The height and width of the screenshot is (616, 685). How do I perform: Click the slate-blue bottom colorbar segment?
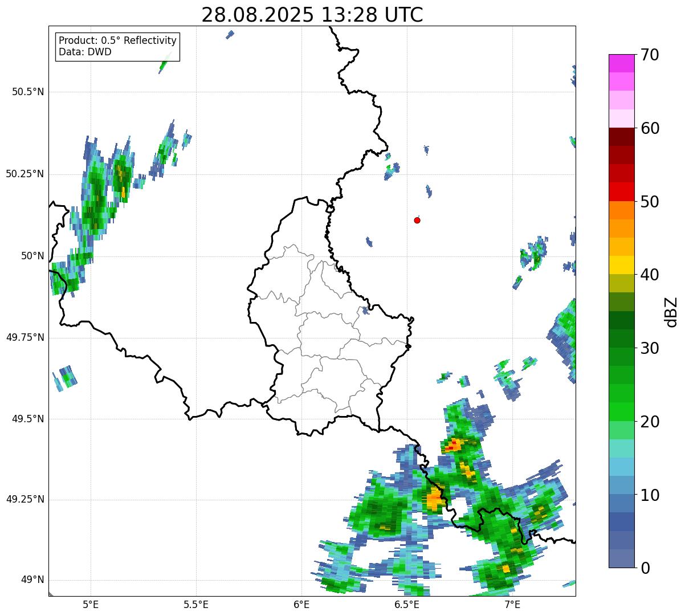(622, 558)
